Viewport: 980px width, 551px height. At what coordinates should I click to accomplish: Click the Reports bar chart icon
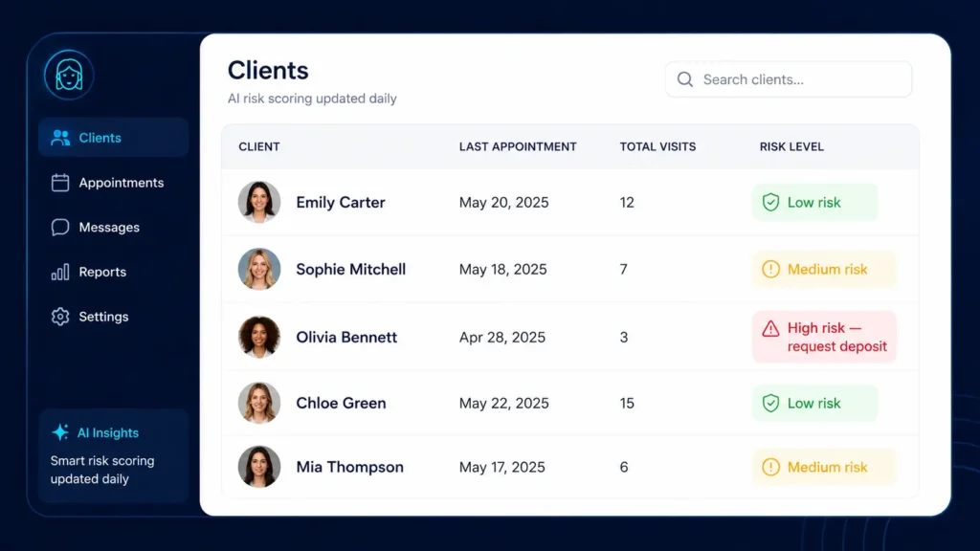point(60,272)
